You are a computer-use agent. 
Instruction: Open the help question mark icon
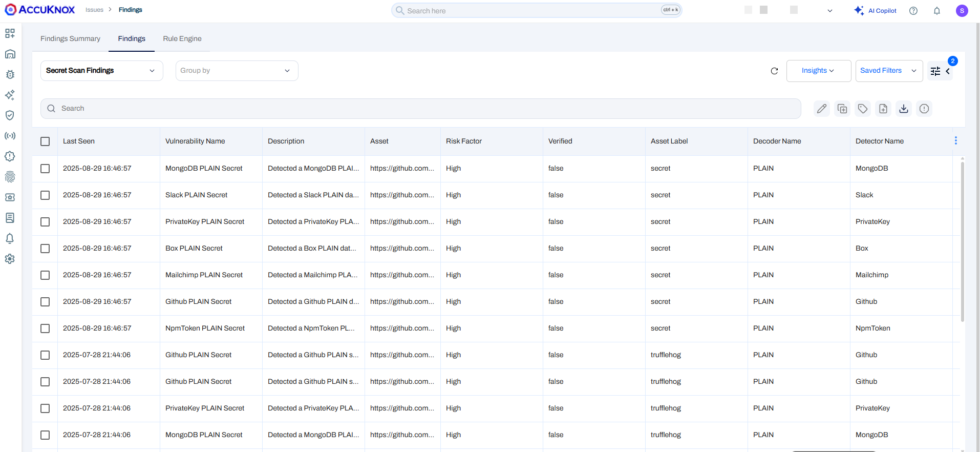pos(913,11)
